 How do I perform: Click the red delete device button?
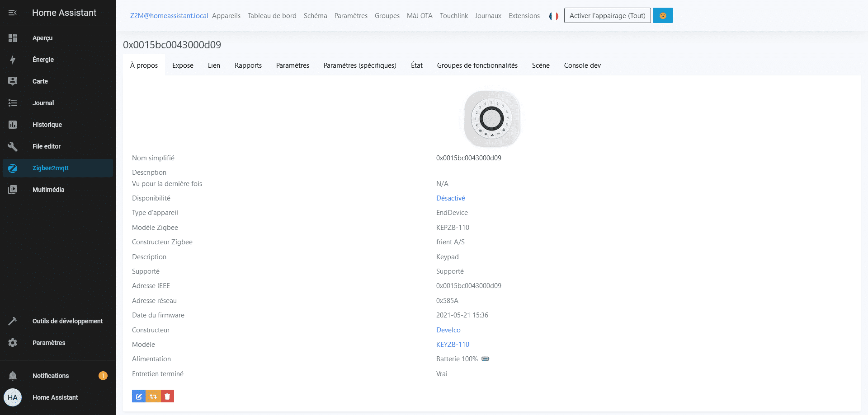[167, 396]
